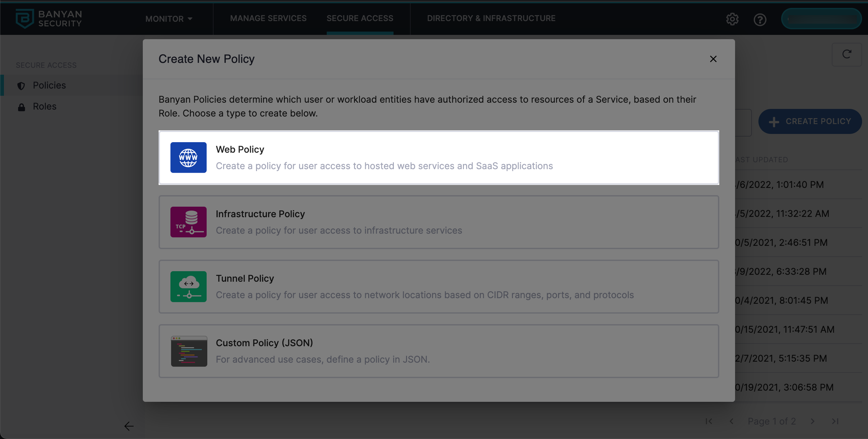Close the Create New Policy dialog
Image resolution: width=868 pixels, height=439 pixels.
(x=713, y=59)
